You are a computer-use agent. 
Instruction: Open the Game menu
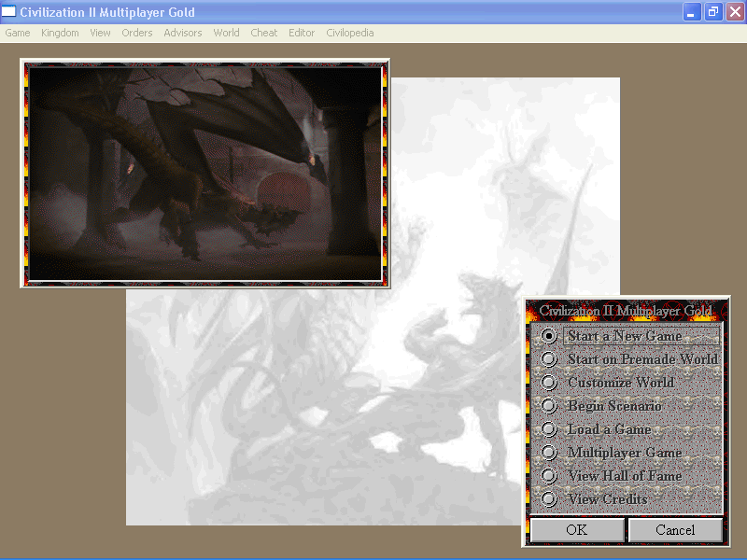click(x=18, y=33)
